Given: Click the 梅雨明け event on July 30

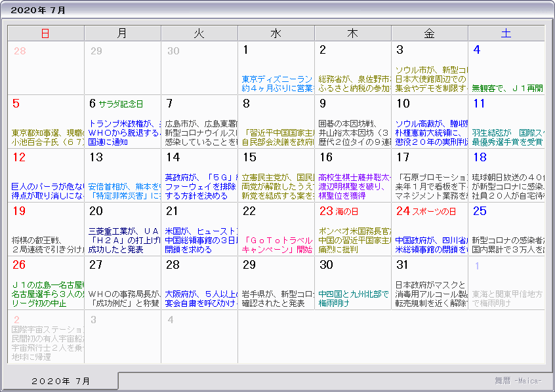Looking at the screenshot, I should coord(352,298).
